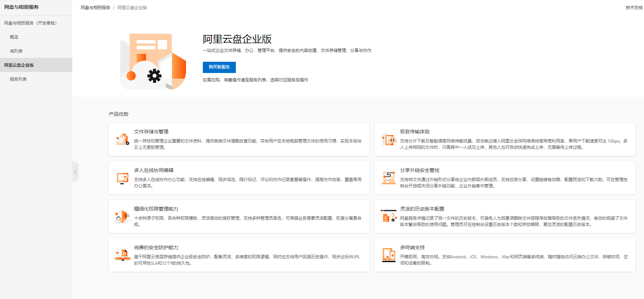This screenshot has height=299, width=644.
Task: Click the 购买新服务 button
Action: pyautogui.click(x=219, y=67)
